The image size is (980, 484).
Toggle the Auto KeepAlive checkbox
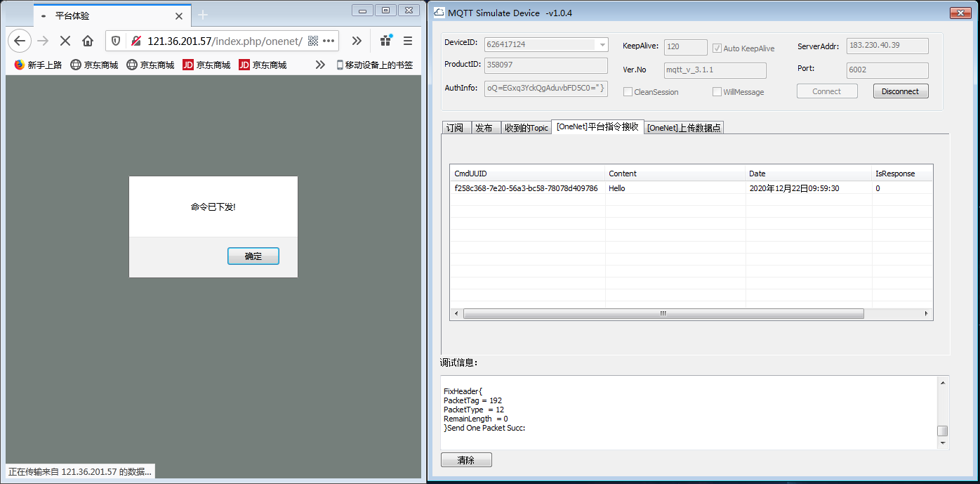[717, 48]
